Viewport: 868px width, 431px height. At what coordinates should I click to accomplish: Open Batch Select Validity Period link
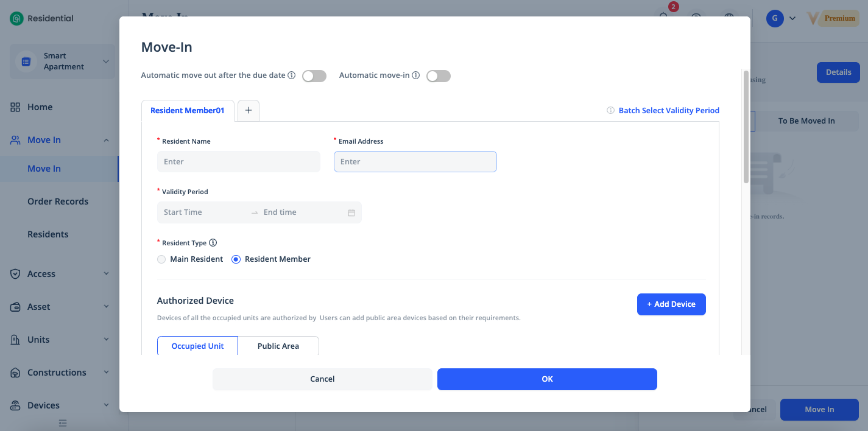pyautogui.click(x=669, y=111)
